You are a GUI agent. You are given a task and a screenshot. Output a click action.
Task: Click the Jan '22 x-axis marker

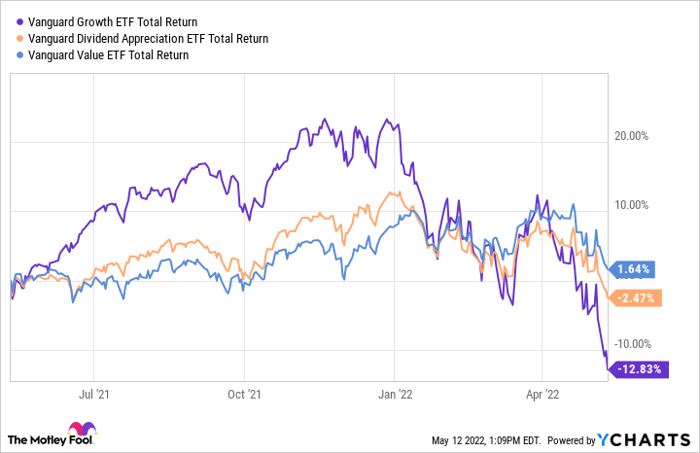[396, 395]
